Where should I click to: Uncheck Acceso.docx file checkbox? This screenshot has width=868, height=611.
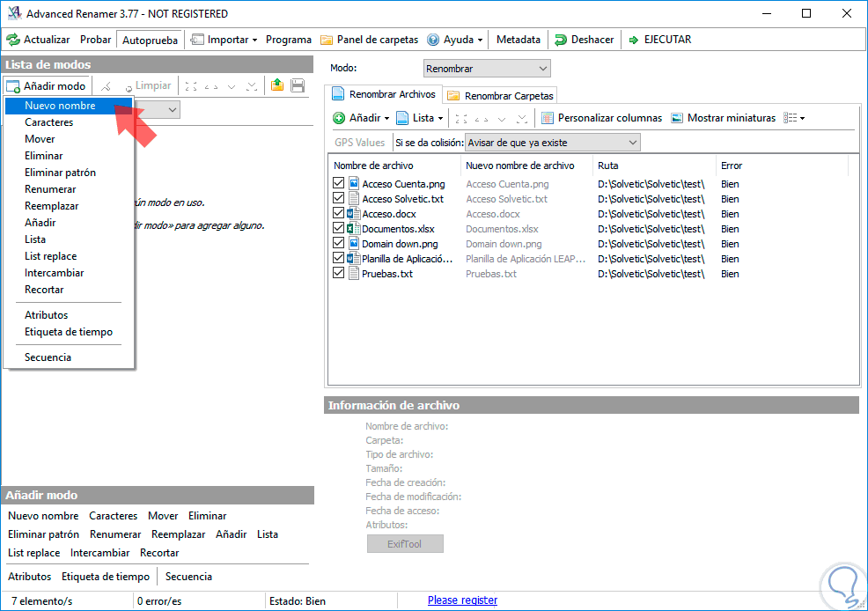pyautogui.click(x=339, y=213)
